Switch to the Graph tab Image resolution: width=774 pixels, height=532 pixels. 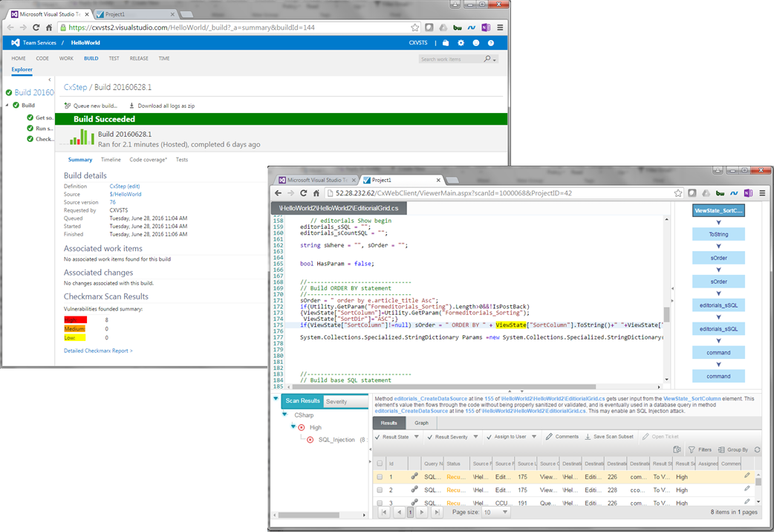(x=421, y=423)
